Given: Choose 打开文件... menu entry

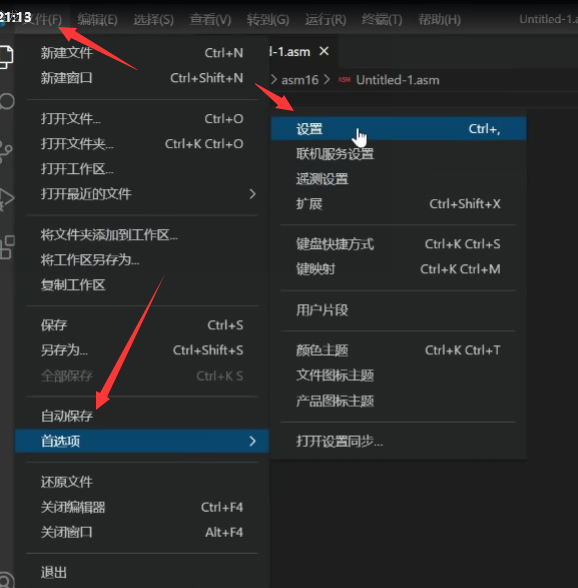Looking at the screenshot, I should [142, 119].
